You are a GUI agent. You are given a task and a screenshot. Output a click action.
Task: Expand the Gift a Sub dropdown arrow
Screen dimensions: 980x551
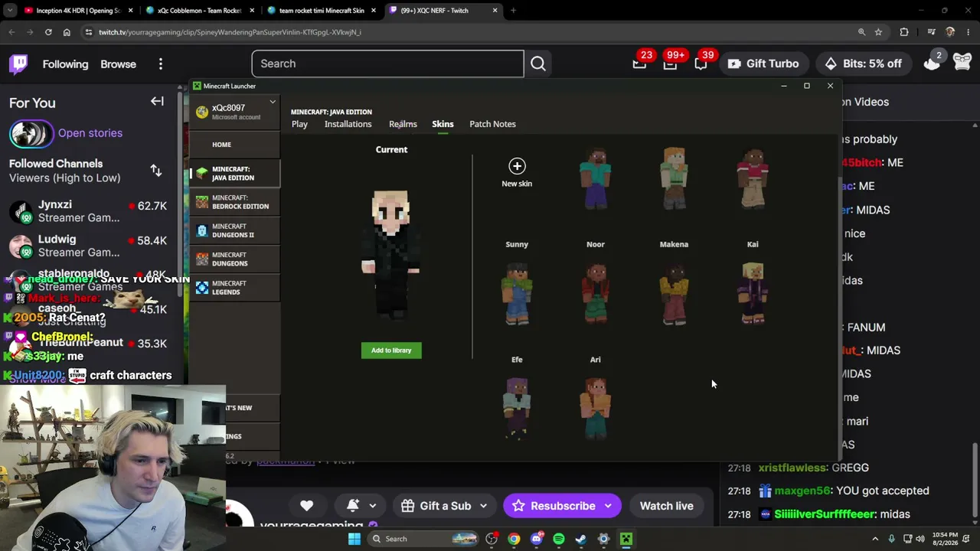[483, 506]
